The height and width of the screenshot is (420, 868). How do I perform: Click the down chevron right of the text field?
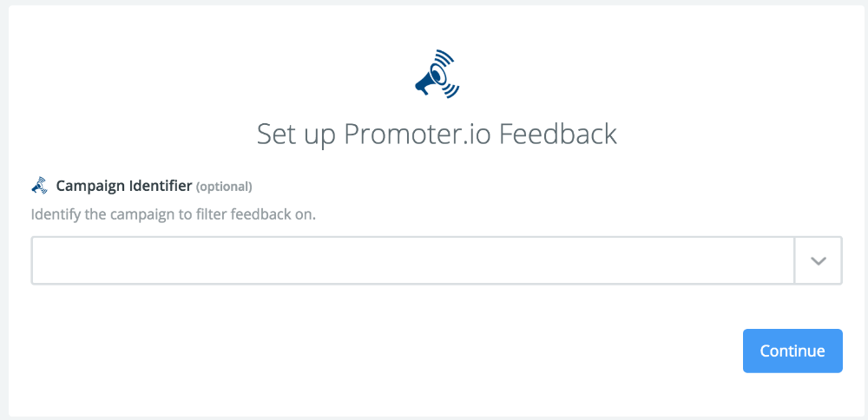tap(818, 260)
